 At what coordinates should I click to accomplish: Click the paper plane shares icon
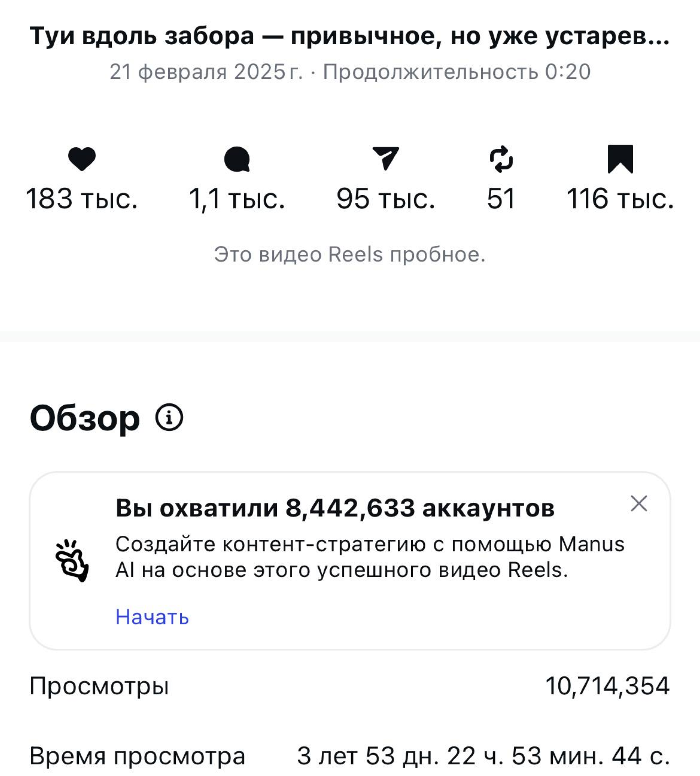pos(385,158)
